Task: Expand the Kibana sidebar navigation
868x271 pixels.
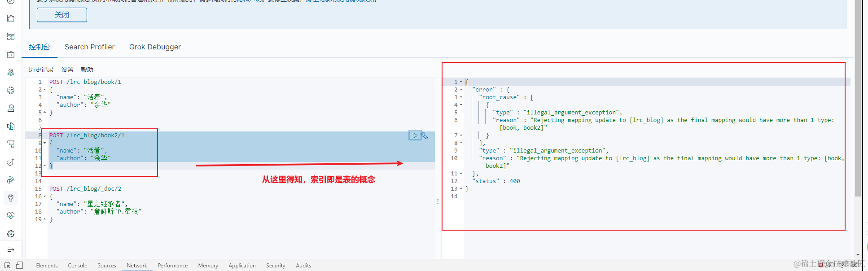Action: (x=11, y=249)
